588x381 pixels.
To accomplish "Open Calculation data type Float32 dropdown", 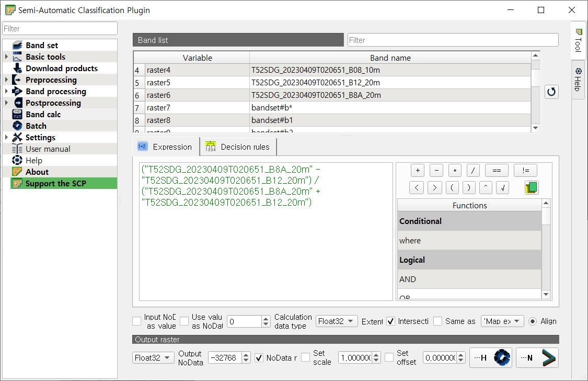I will click(x=337, y=321).
